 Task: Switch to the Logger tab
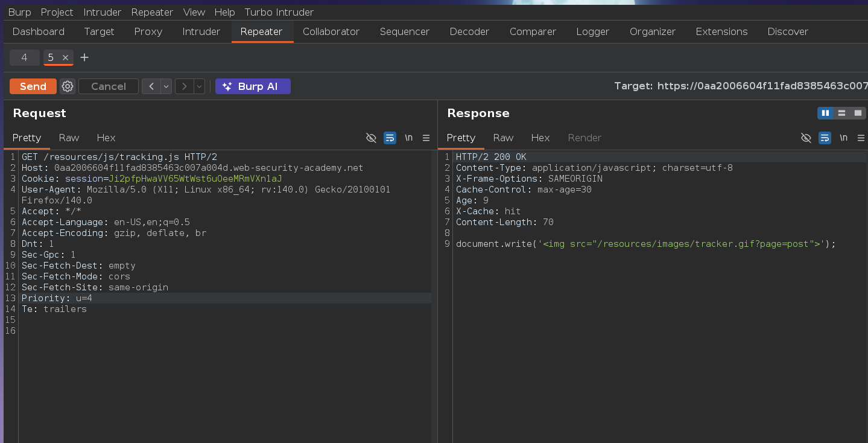(x=593, y=31)
